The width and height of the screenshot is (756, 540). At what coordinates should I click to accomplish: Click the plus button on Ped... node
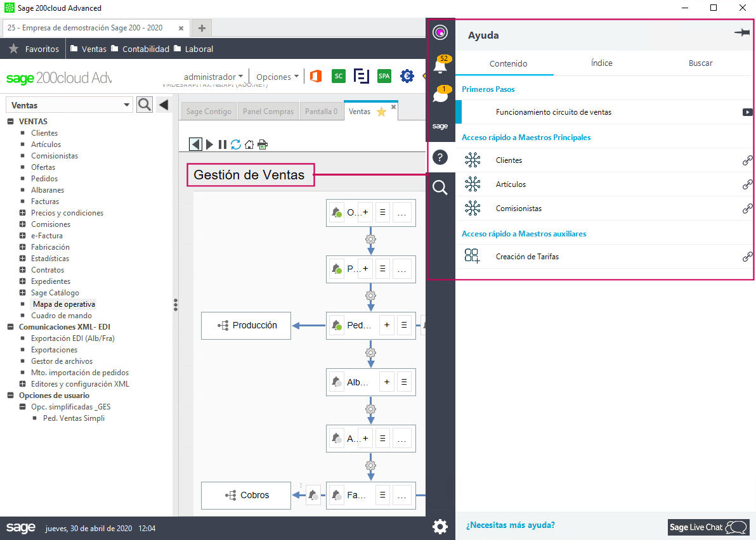[x=387, y=325]
